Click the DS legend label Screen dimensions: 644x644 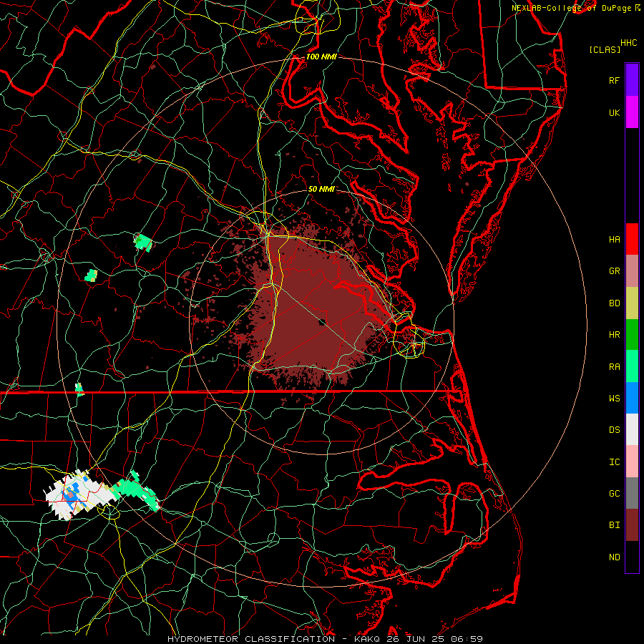point(614,430)
